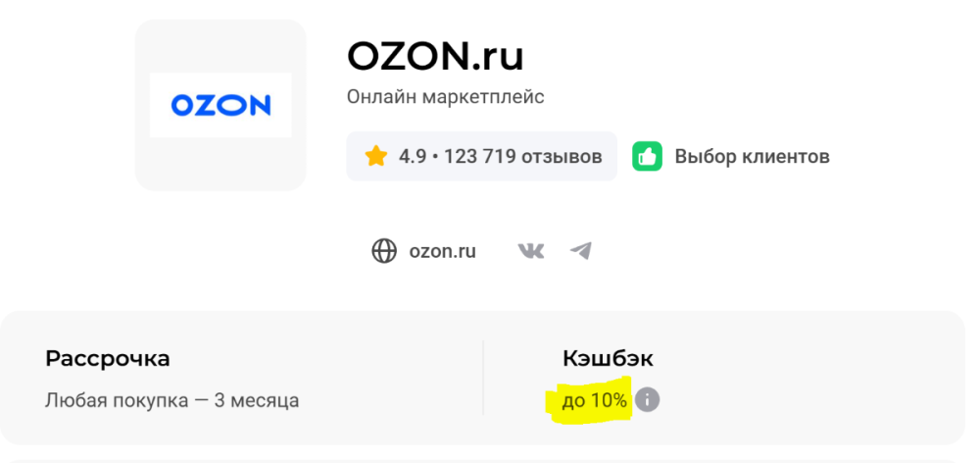Click the globe website icon
Screen dimensions: 980x463
(x=384, y=251)
